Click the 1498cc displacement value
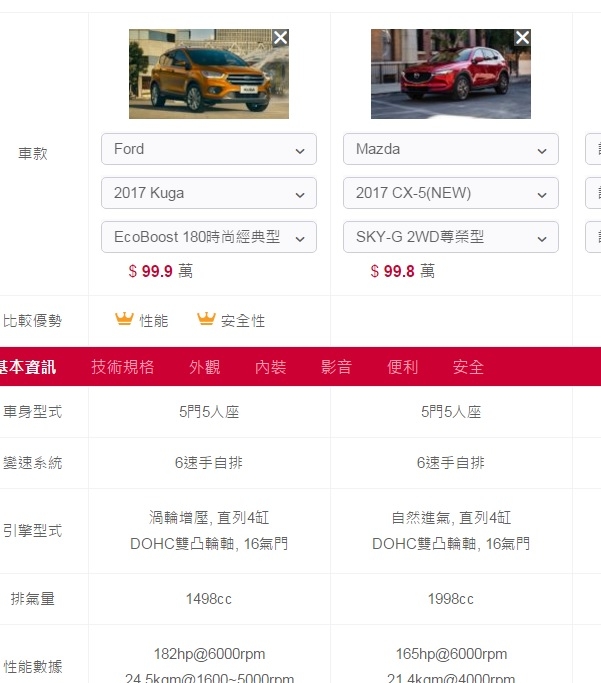Viewport: 601px width, 683px height. tap(209, 599)
